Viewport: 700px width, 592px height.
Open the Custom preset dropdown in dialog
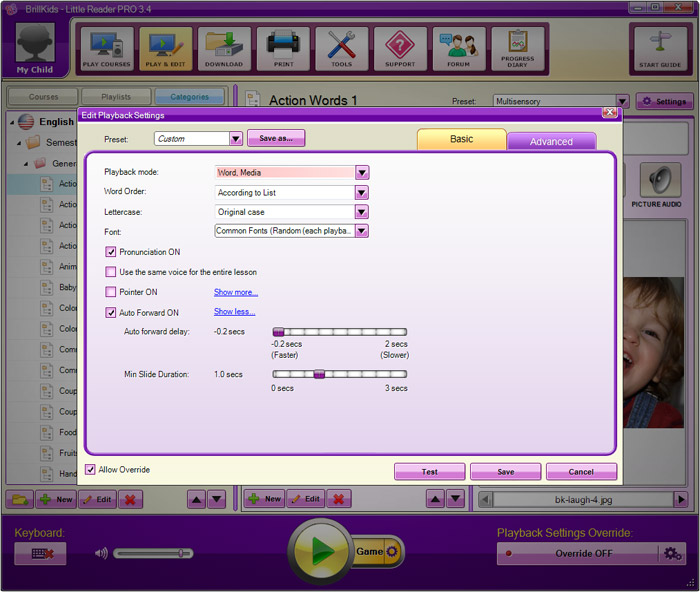tap(236, 139)
